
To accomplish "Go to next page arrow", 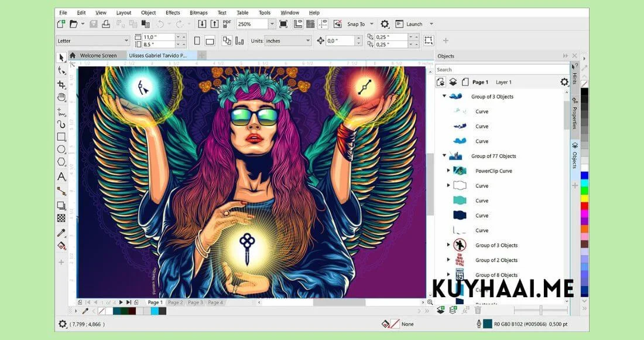I will coord(121,302).
